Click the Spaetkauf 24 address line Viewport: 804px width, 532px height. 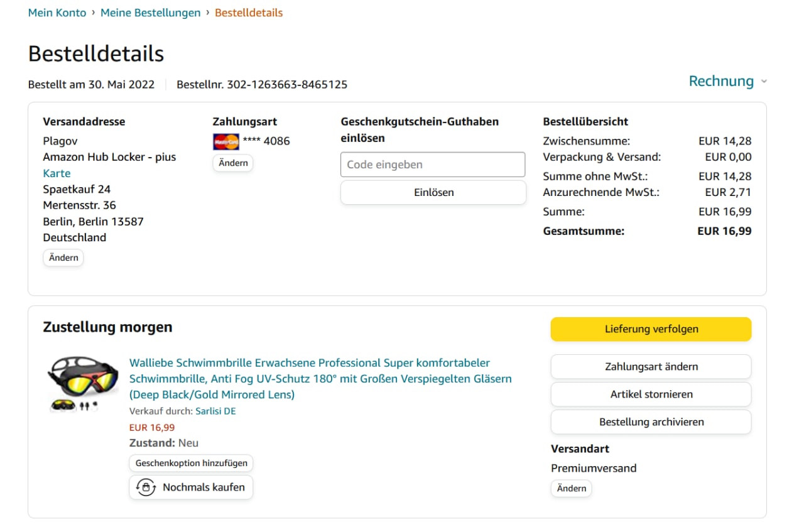[x=77, y=189]
